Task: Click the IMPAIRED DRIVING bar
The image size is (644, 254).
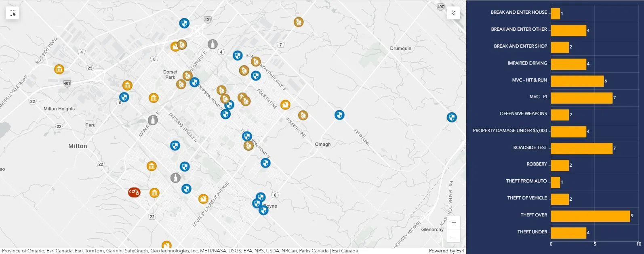Action: tap(568, 64)
